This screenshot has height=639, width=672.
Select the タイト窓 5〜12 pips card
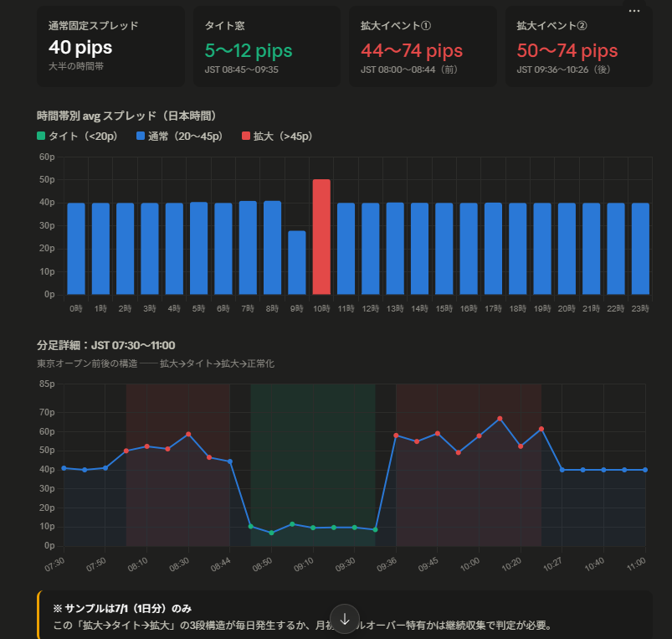(267, 46)
